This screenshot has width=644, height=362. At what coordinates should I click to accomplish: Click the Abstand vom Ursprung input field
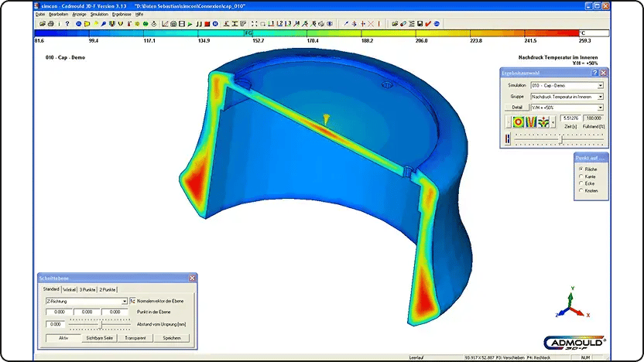coord(55,324)
